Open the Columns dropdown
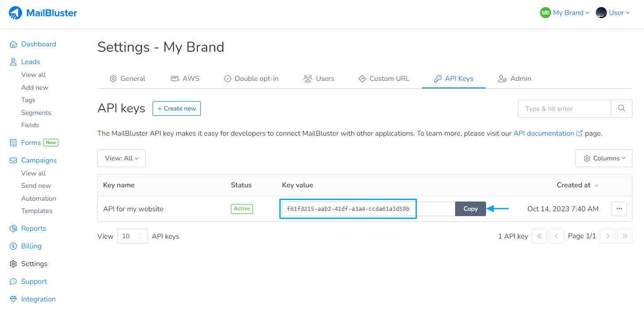644x312 pixels. [604, 158]
